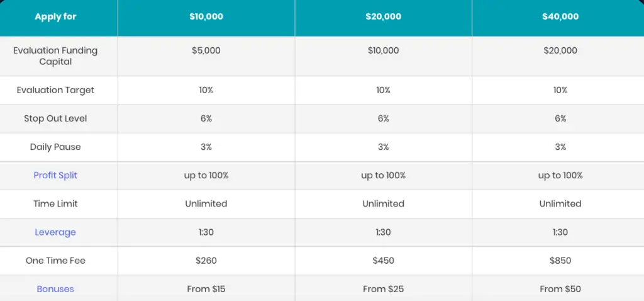This screenshot has width=644, height=301.
Task: Open the Leverage link
Action: pos(55,232)
